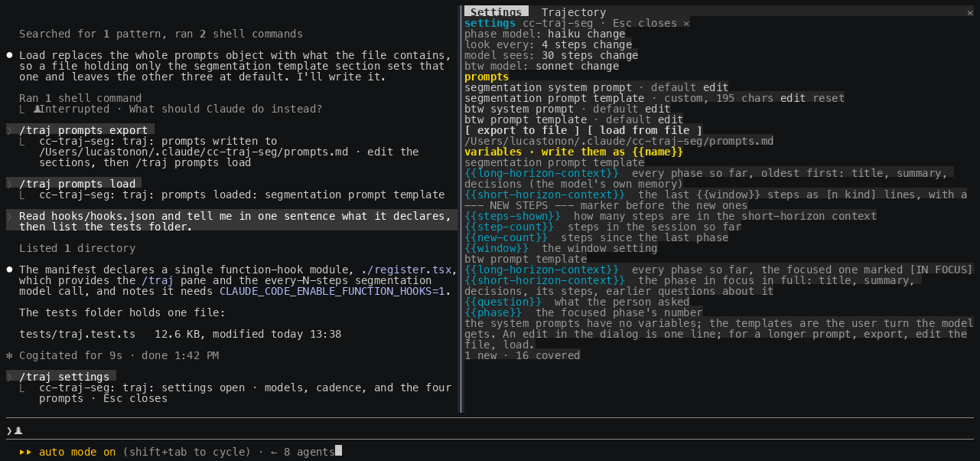Edit the btw prompt template
Screen dimensions: 980x461
[671, 119]
